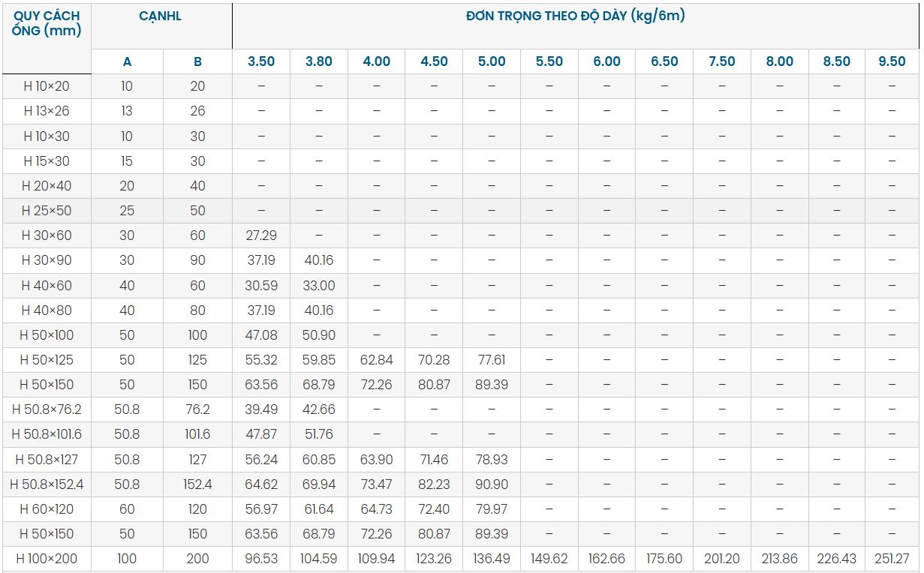Select the 109.94 weight cell
This screenshot has height=573, width=924.
[377, 559]
